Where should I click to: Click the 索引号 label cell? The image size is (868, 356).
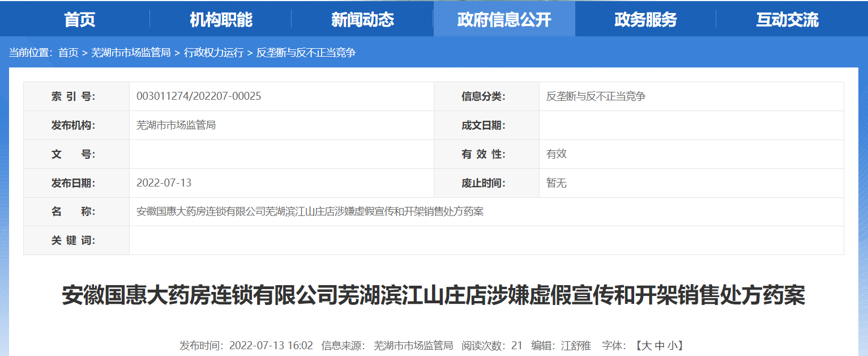pyautogui.click(x=76, y=96)
